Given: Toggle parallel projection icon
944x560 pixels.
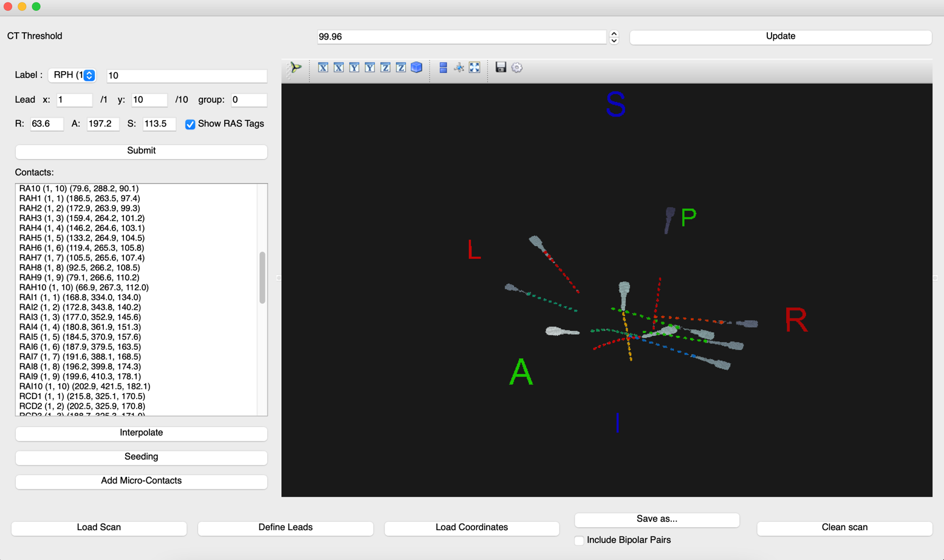Looking at the screenshot, I should pos(443,67).
